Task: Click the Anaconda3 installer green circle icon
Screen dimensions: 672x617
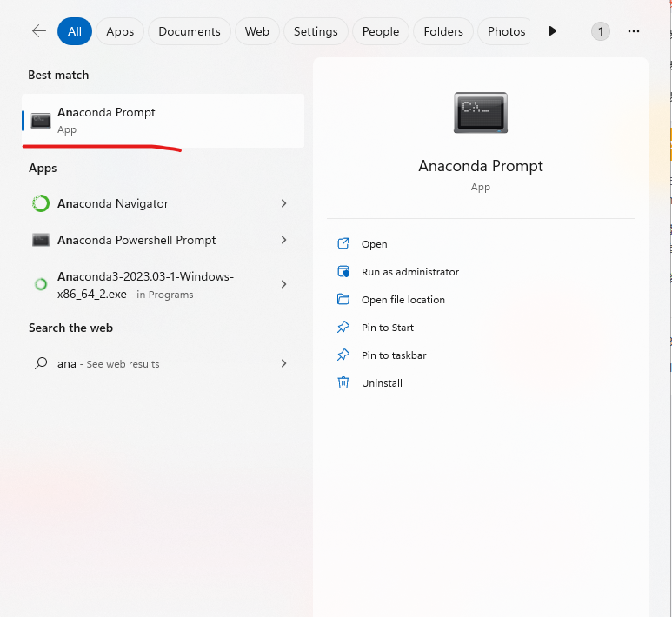Action: coord(41,284)
